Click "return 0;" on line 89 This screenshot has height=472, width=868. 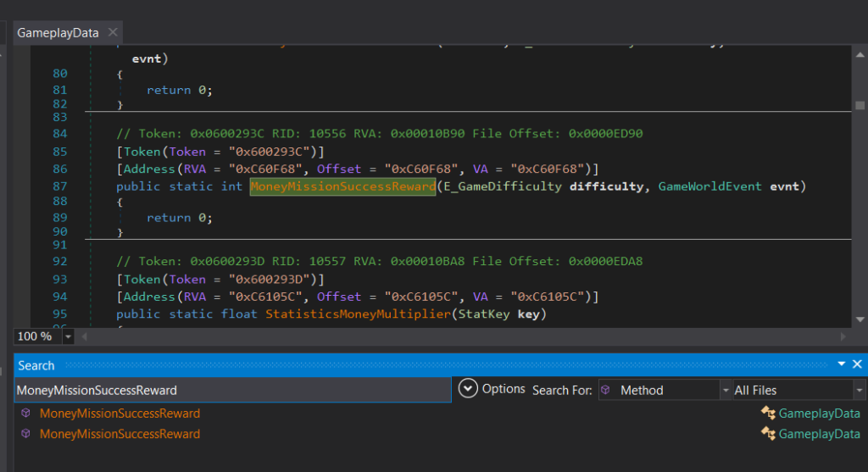click(x=180, y=218)
